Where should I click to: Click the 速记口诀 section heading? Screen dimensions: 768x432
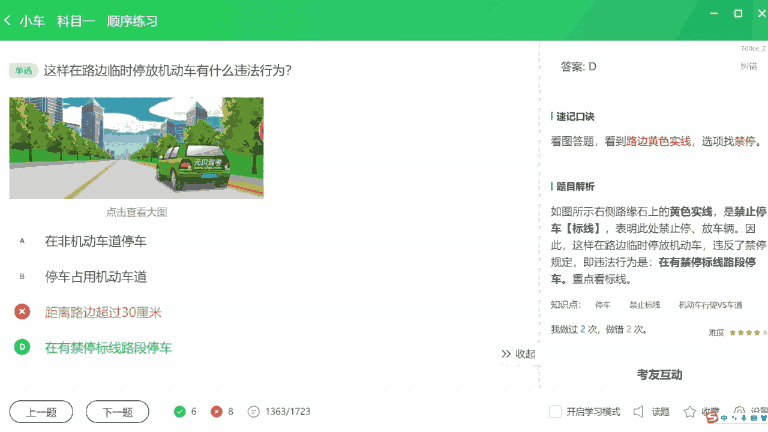click(575, 117)
